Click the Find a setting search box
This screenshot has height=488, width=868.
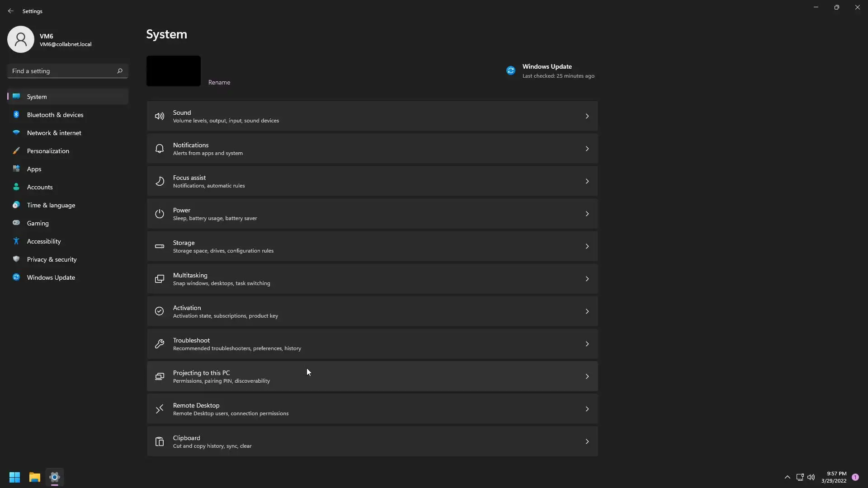(62, 71)
